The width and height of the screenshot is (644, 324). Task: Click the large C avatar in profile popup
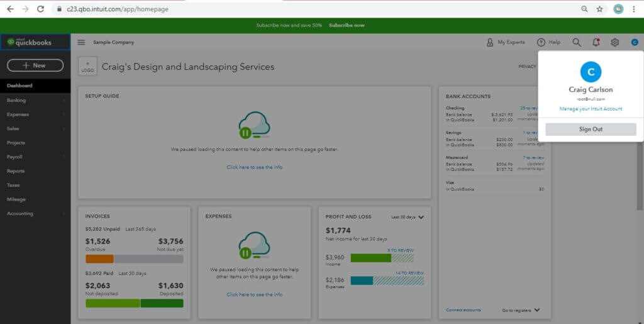click(x=591, y=72)
